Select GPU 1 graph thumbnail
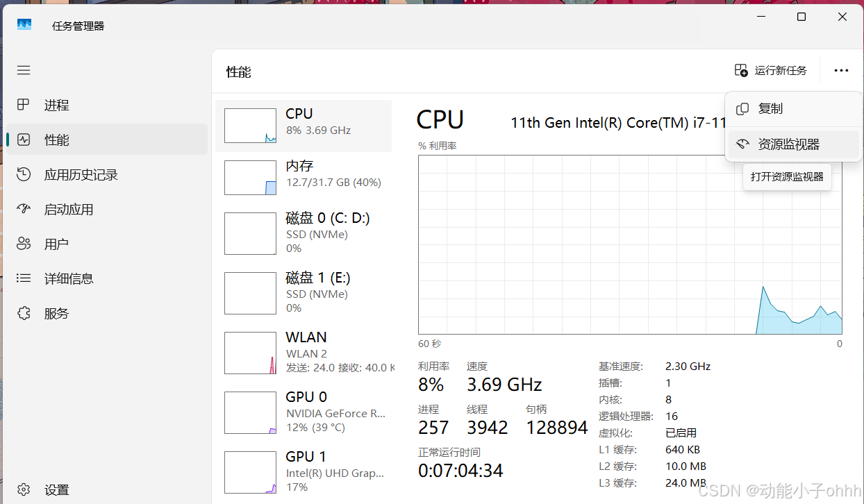The height and width of the screenshot is (504, 864). pyautogui.click(x=250, y=473)
